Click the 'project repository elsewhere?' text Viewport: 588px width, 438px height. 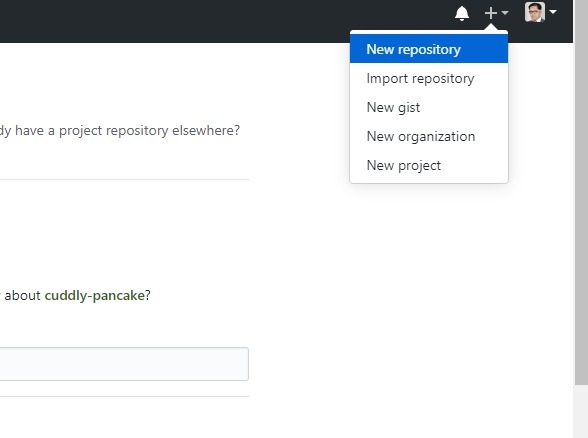[x=149, y=131]
